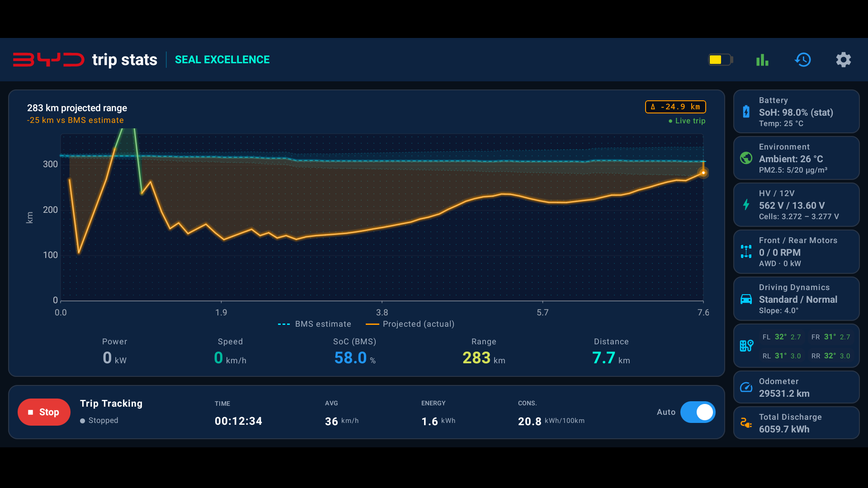Click the 562 V / 13.60 V value
This screenshot has width=868, height=488.
point(792,206)
